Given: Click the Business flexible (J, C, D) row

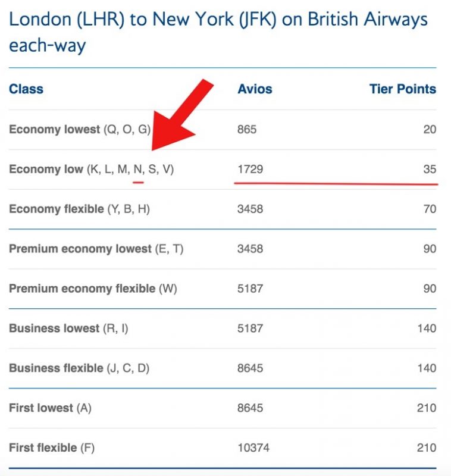Looking at the screenshot, I should click(223, 368).
